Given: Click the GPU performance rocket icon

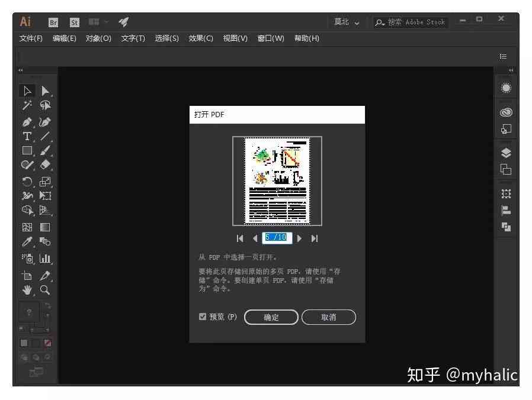Looking at the screenshot, I should click(x=124, y=22).
